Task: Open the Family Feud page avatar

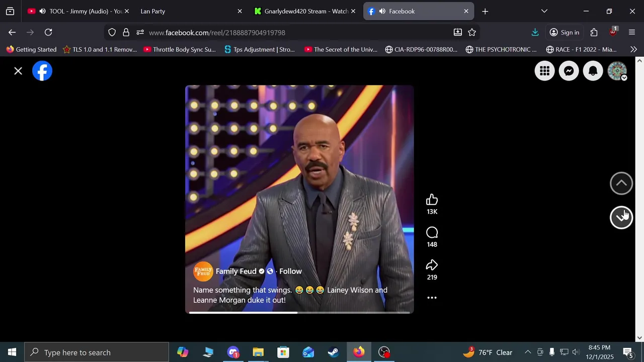Action: click(x=203, y=271)
